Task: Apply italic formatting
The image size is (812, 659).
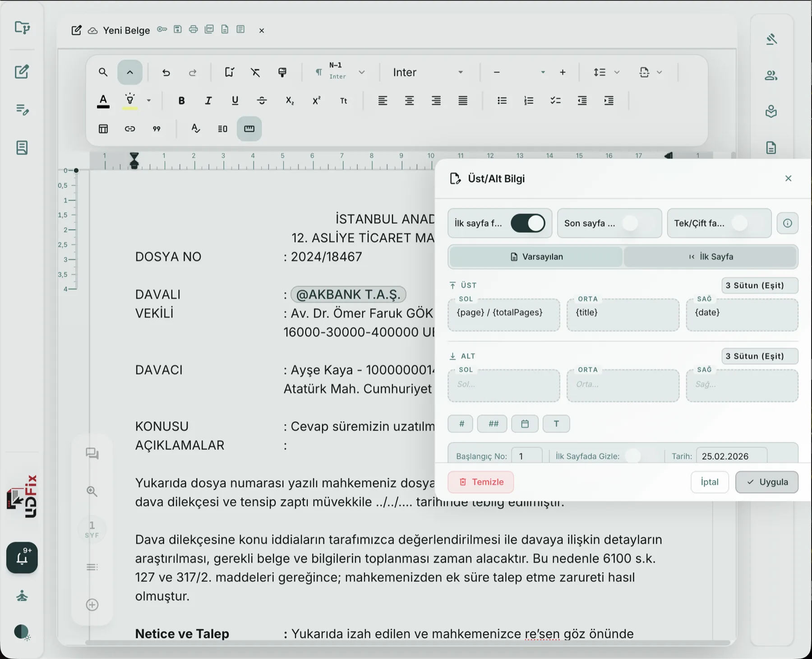Action: [x=208, y=101]
